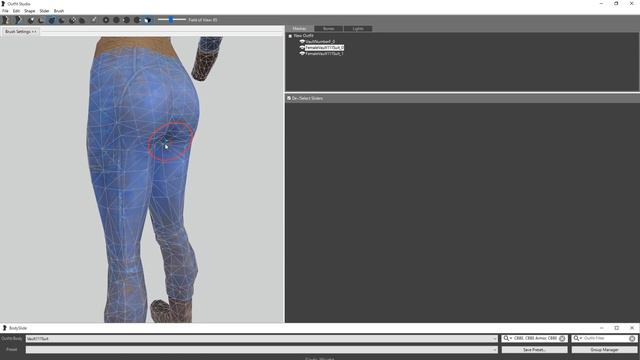The width and height of the screenshot is (640, 360).
Task: Click the Save Preset button
Action: pos(534,350)
